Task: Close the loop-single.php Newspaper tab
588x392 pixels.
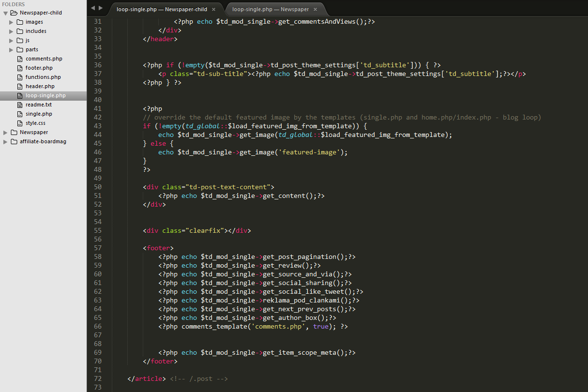Action: click(x=315, y=9)
